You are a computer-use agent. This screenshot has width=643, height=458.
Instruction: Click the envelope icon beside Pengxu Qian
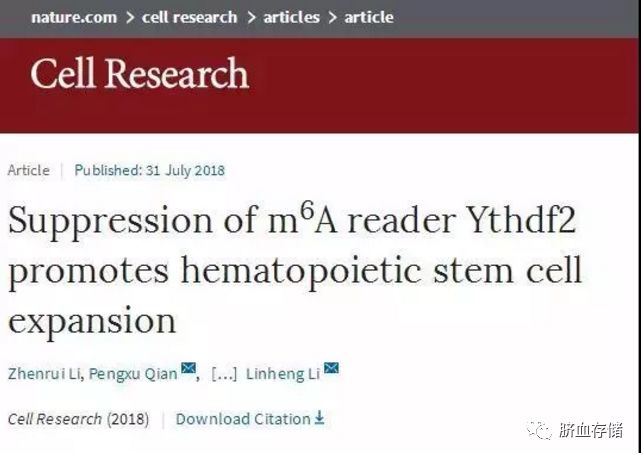coord(188,368)
